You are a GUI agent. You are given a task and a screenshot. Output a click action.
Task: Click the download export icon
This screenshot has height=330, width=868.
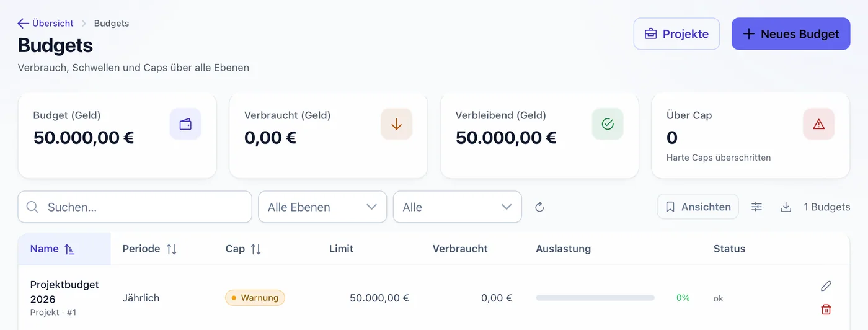[786, 207]
